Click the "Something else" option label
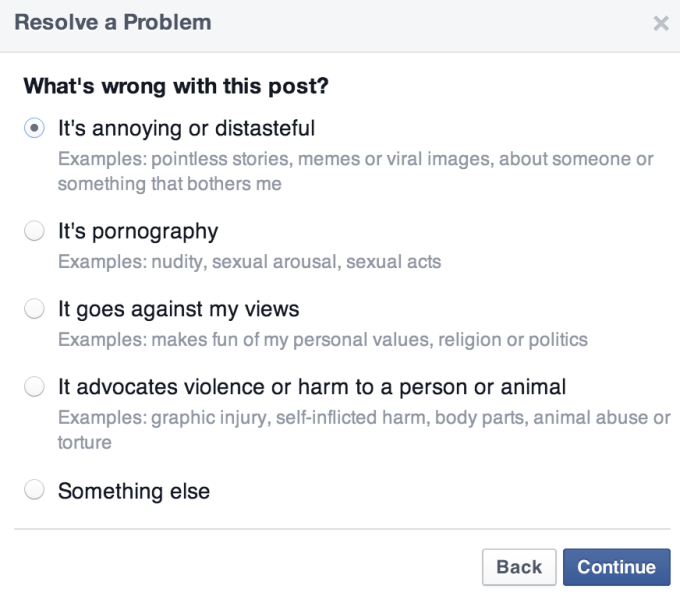The width and height of the screenshot is (680, 603). (134, 491)
